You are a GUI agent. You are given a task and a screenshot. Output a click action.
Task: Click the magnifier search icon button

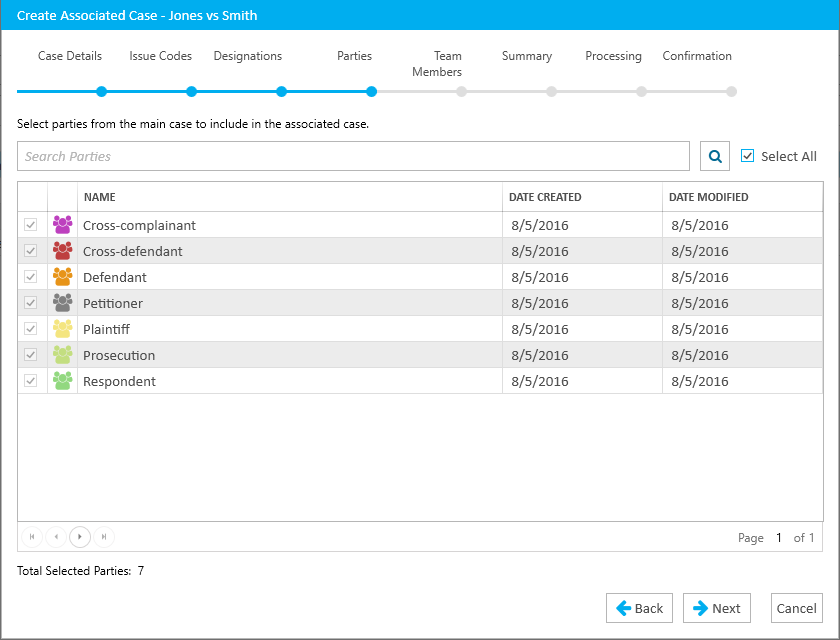(x=715, y=156)
